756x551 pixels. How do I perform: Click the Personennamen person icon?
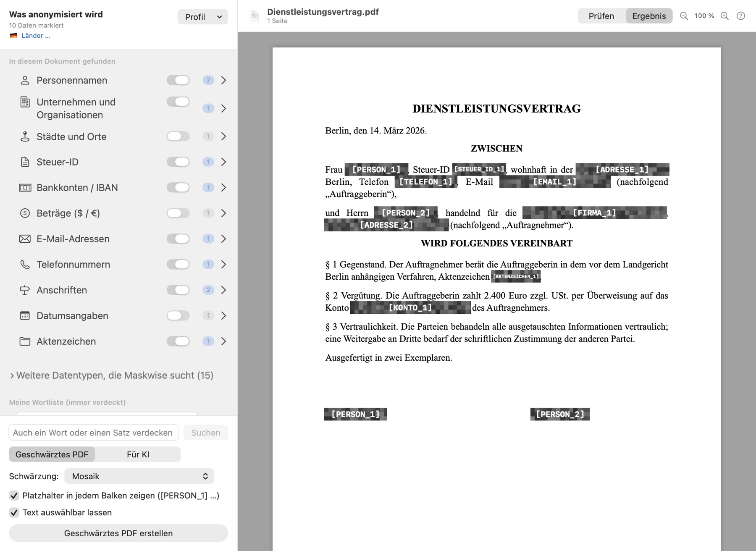click(x=25, y=80)
